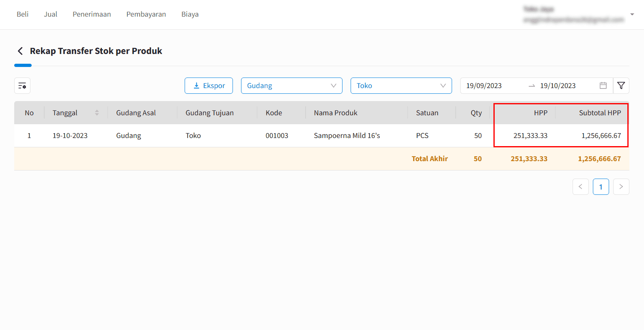Click the back arrow beside Rekap Transfer Stok

pos(20,51)
